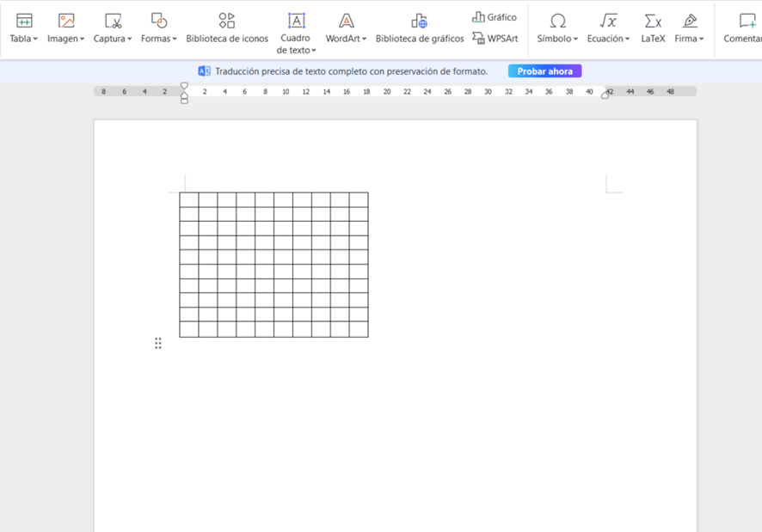Click the table move handle
The width and height of the screenshot is (762, 532).
[x=158, y=343]
